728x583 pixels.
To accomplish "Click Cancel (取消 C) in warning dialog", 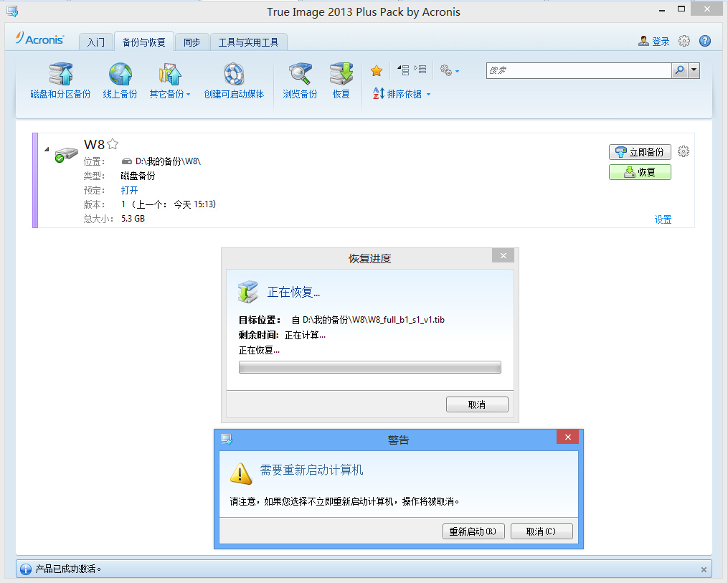I will 542,531.
